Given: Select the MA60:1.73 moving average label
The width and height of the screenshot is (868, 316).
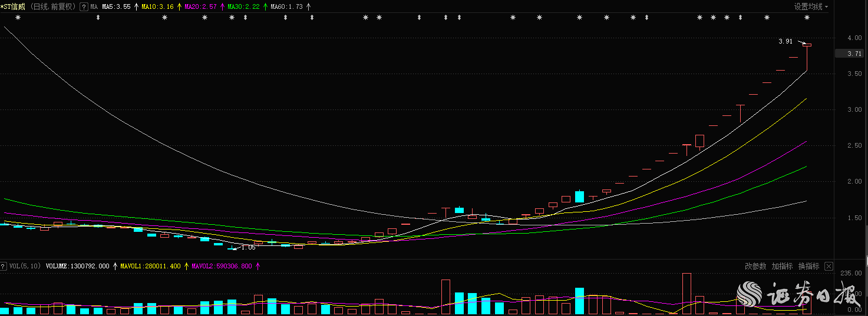Looking at the screenshot, I should [x=286, y=7].
